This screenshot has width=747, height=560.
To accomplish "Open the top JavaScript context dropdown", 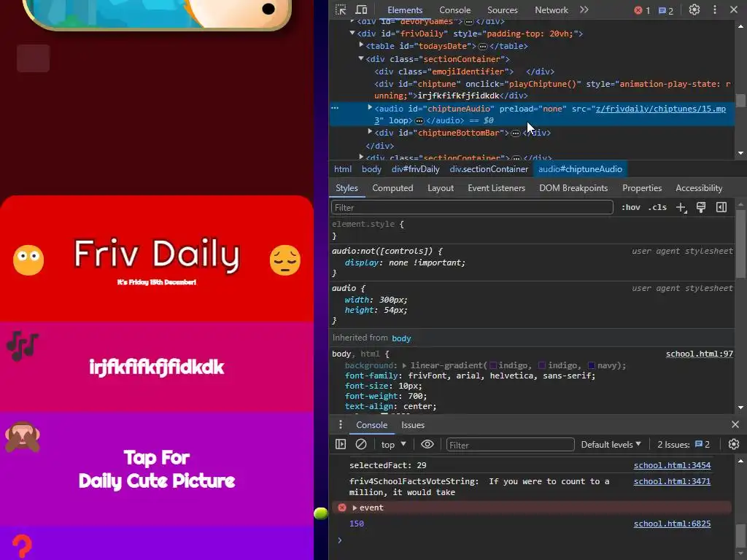I will (x=393, y=444).
